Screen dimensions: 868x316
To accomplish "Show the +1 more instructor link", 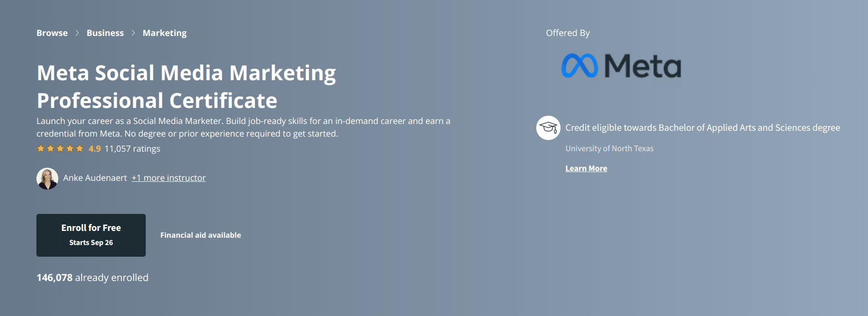I will pos(169,178).
